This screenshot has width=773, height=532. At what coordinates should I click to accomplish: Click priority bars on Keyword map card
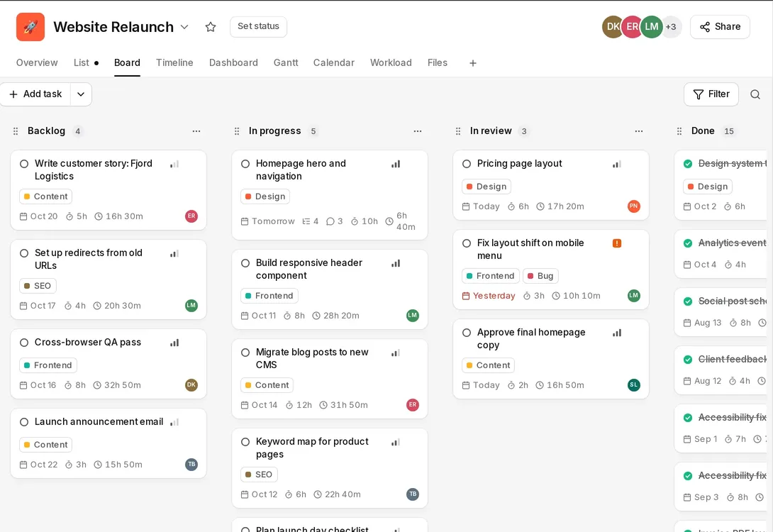396,442
